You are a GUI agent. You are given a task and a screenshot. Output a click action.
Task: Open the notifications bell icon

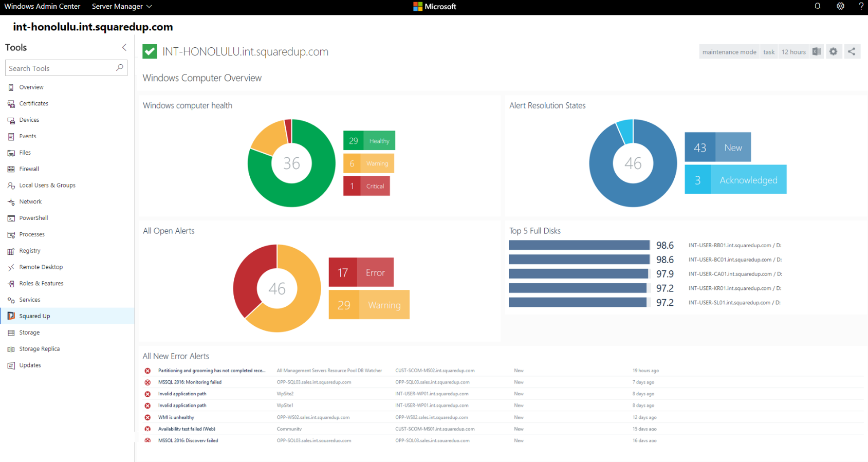click(x=817, y=6)
